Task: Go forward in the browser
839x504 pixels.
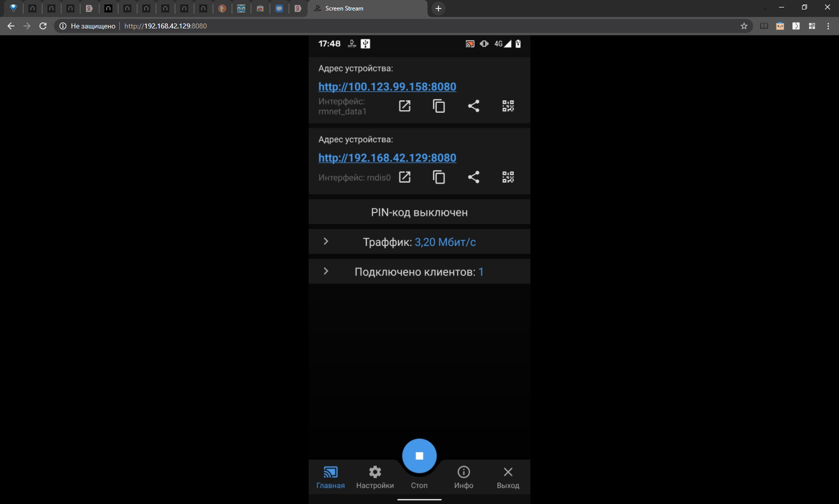Action: (x=27, y=26)
